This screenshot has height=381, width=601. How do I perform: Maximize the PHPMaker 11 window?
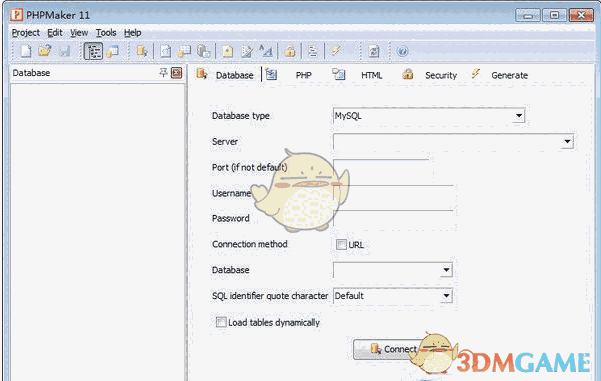click(554, 15)
